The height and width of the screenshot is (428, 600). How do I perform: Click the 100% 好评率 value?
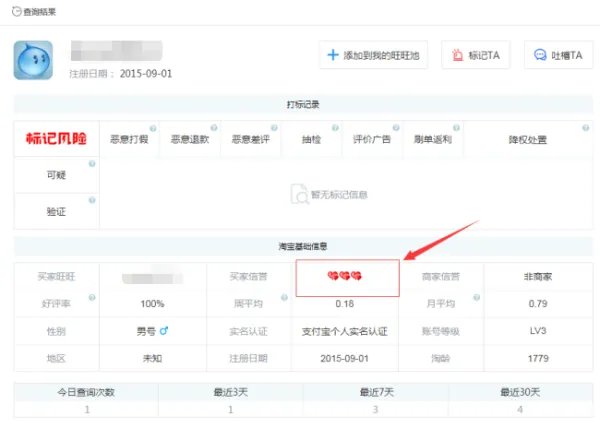coord(152,304)
